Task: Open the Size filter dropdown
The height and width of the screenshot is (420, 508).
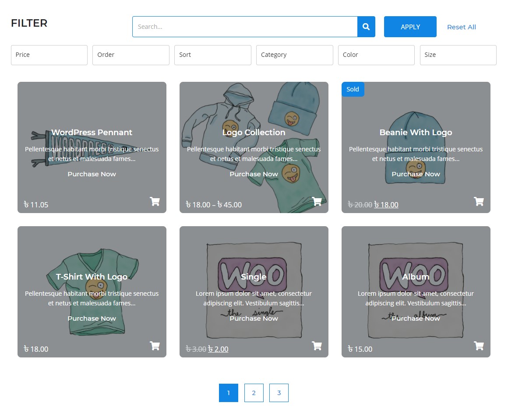Action: tap(458, 55)
